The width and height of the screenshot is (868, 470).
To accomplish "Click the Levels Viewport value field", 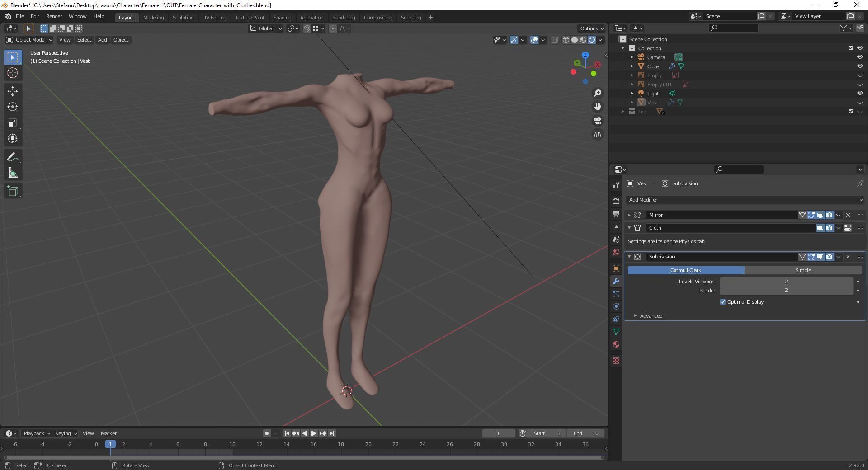I will (x=786, y=282).
